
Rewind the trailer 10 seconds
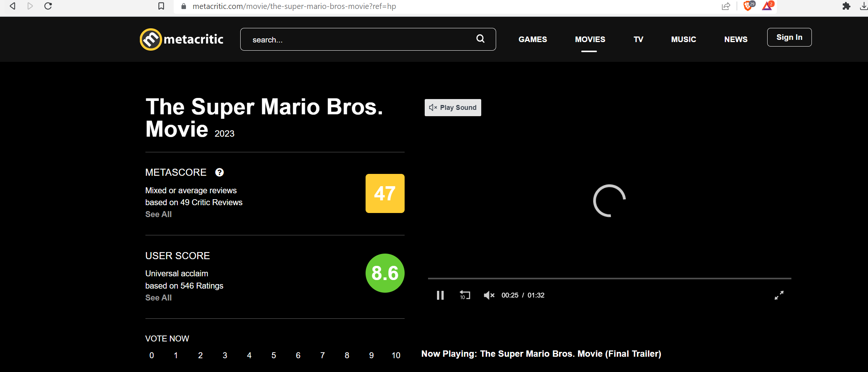point(465,295)
